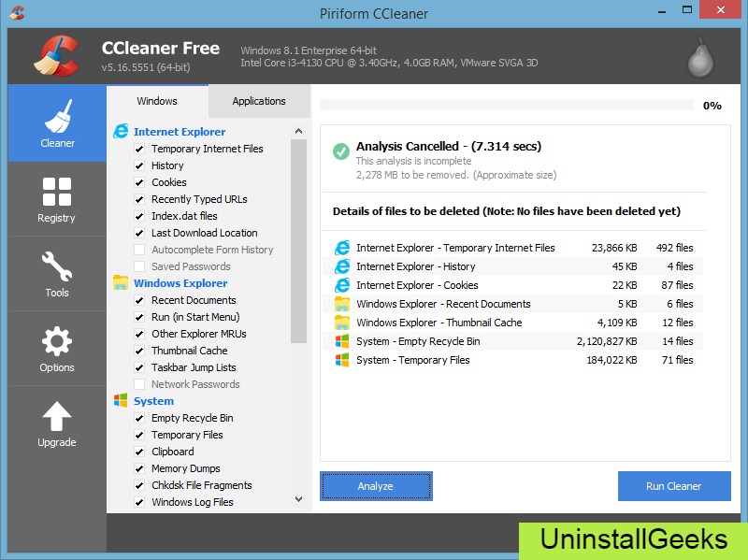This screenshot has width=748, height=560.
Task: Open the Options gear icon
Action: (x=57, y=341)
